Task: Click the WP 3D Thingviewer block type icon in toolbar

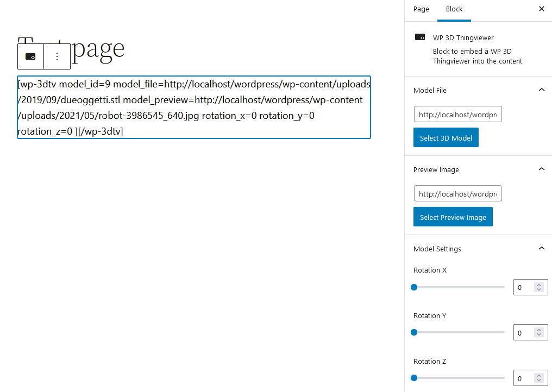Action: [x=30, y=56]
